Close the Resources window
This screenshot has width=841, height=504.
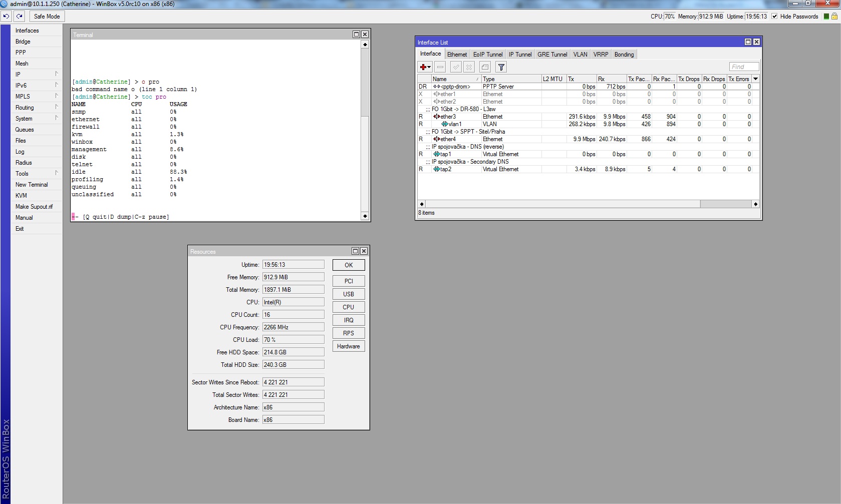[364, 251]
